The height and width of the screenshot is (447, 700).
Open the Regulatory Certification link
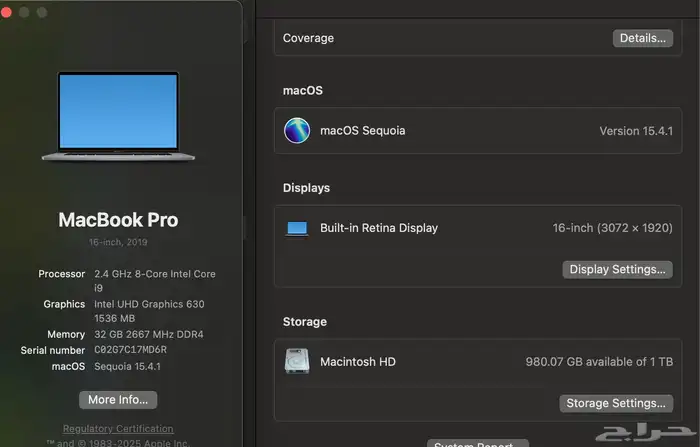tap(118, 429)
